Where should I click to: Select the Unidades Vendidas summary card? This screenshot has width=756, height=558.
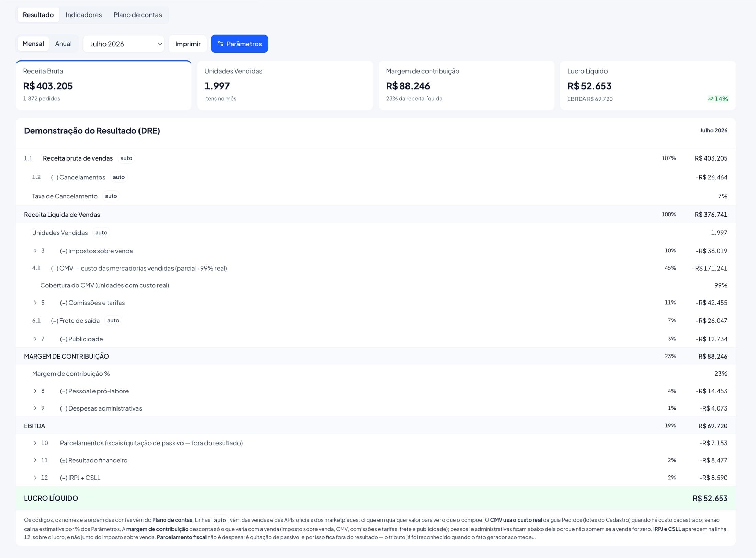click(x=285, y=85)
